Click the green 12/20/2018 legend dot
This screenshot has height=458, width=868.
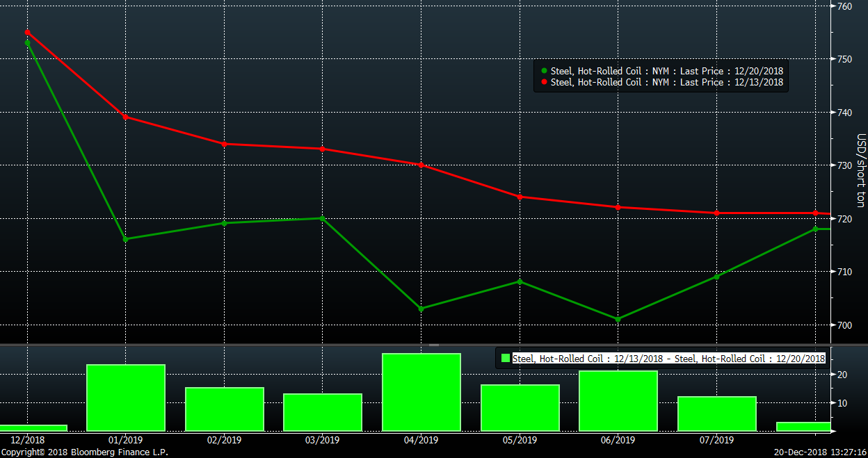pos(543,71)
